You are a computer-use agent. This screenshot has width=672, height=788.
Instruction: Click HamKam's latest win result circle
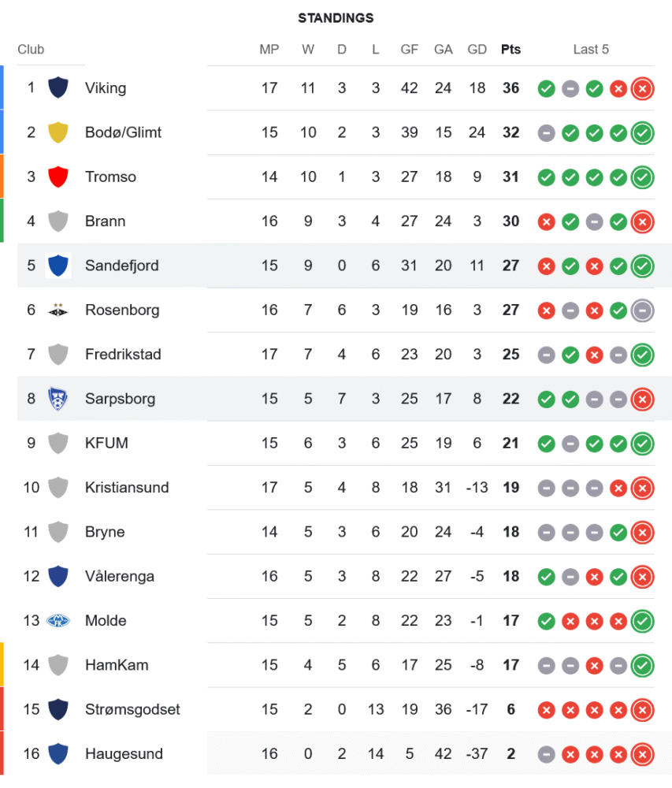pos(643,665)
